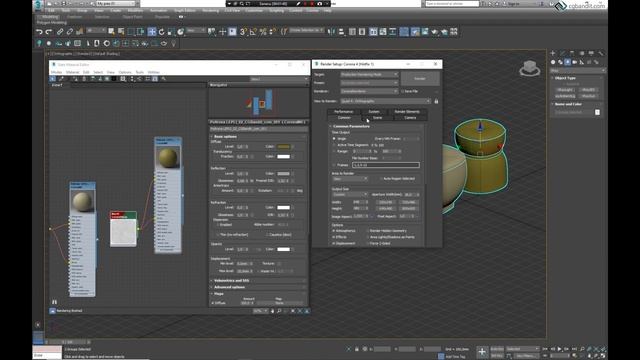Toggle the Percent Snap button
This screenshot has height=360, width=640.
click(263, 31)
